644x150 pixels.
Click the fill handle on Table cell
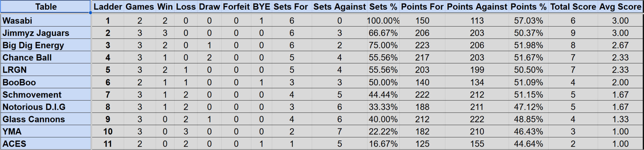click(90, 13)
